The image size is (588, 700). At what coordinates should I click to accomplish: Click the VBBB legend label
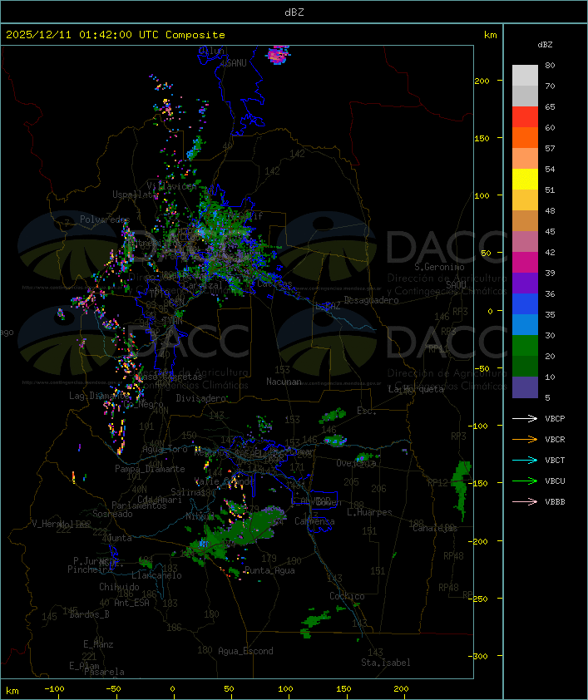555,501
